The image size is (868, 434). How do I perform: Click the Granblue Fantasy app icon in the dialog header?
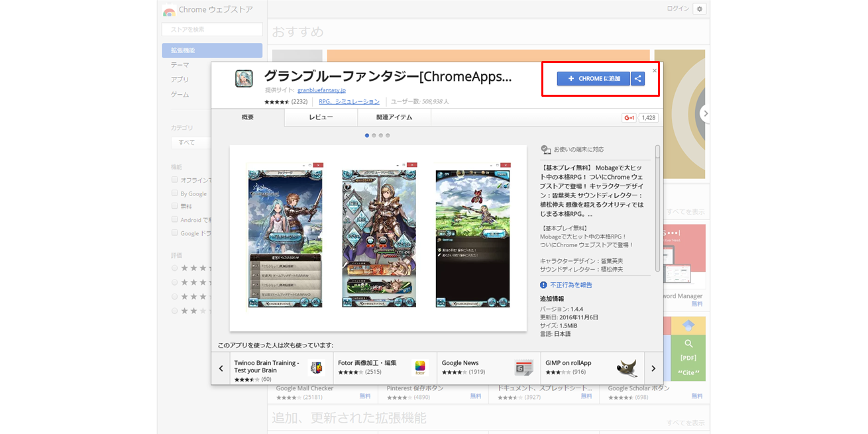pos(244,79)
